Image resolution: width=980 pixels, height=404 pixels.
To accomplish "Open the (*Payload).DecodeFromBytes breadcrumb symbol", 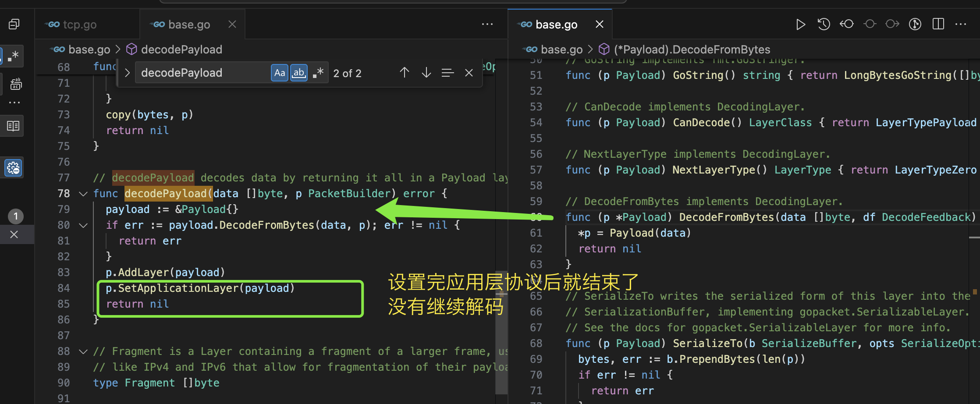I will (692, 50).
